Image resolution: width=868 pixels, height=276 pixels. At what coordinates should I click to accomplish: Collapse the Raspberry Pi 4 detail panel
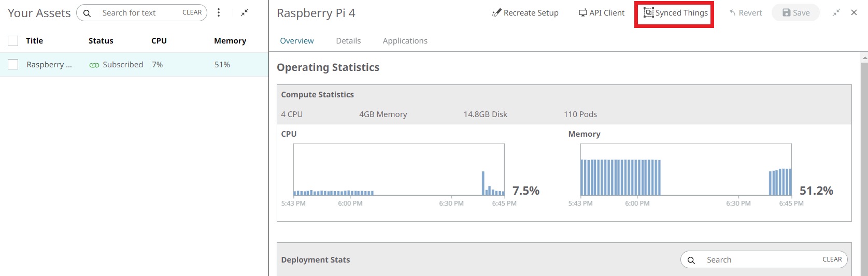point(836,12)
